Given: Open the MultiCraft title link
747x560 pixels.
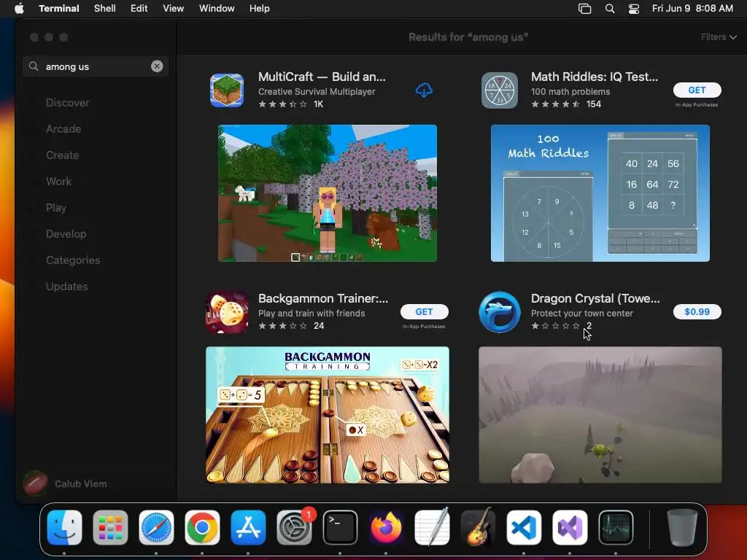Looking at the screenshot, I should tap(322, 77).
